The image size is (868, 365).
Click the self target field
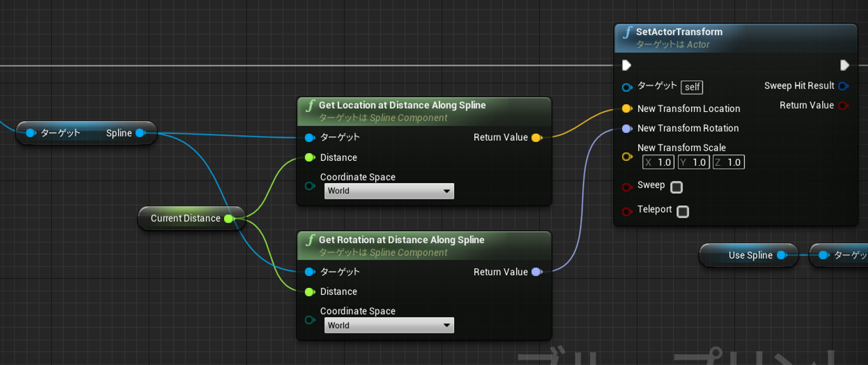(692, 87)
